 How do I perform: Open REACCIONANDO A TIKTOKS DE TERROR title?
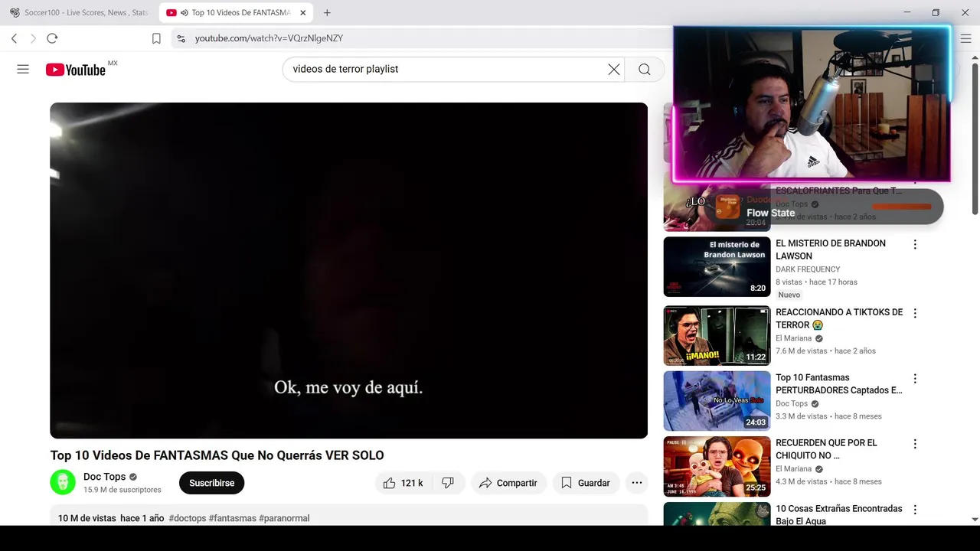(839, 318)
